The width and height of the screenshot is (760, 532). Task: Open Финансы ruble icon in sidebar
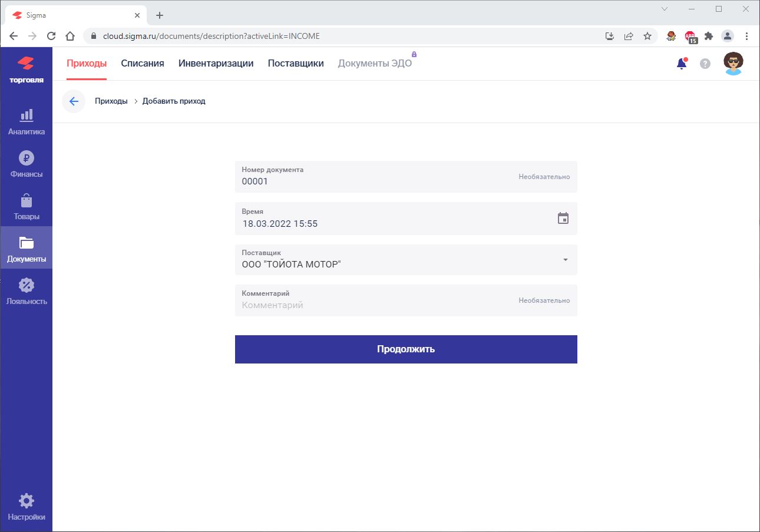pyautogui.click(x=27, y=164)
